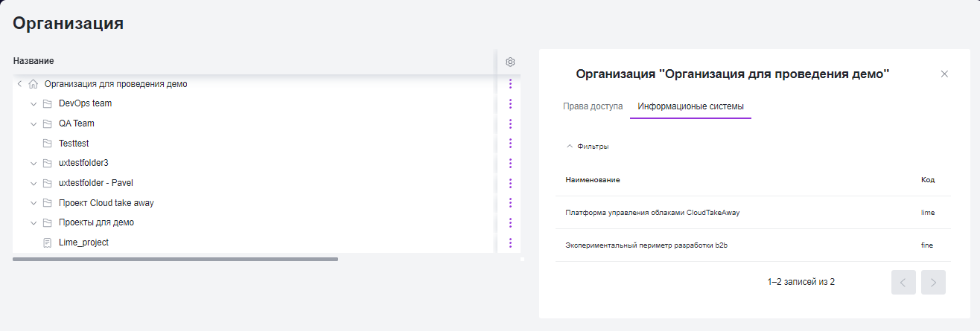980x331 pixels.
Task: Open the table settings gear icon
Action: click(x=510, y=62)
